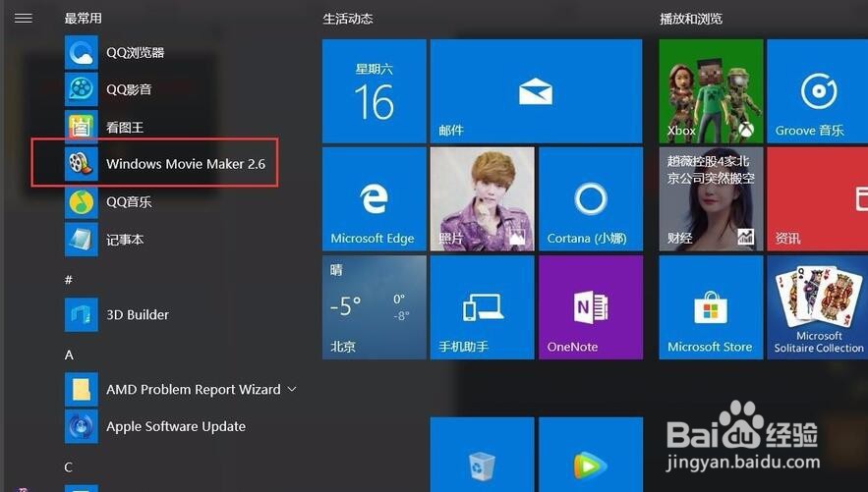Open the 看图王 image viewer icon
The height and width of the screenshot is (492, 868).
point(82,127)
